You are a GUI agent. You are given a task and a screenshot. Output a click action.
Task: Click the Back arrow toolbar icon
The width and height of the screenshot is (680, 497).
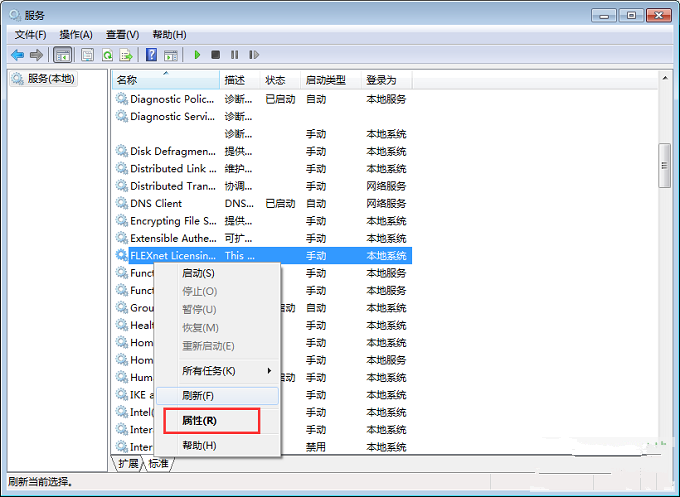click(17, 55)
